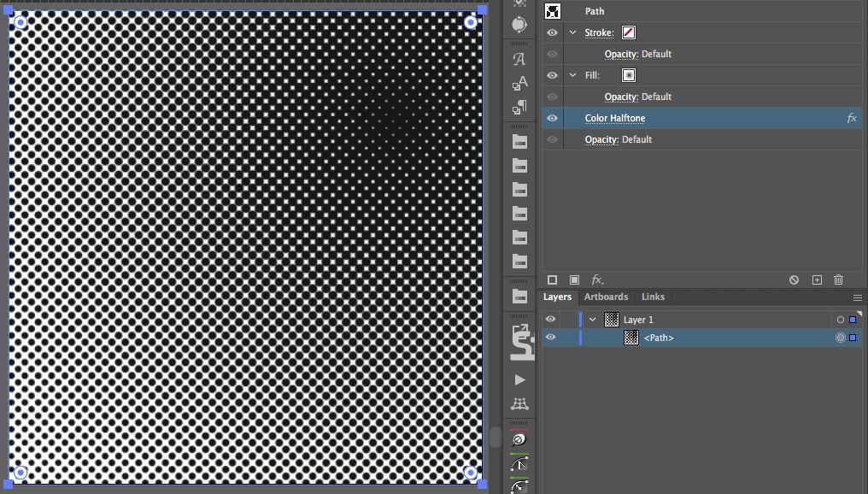Click the top-left bounding box corner handle
The width and height of the screenshot is (868, 494).
click(9, 10)
